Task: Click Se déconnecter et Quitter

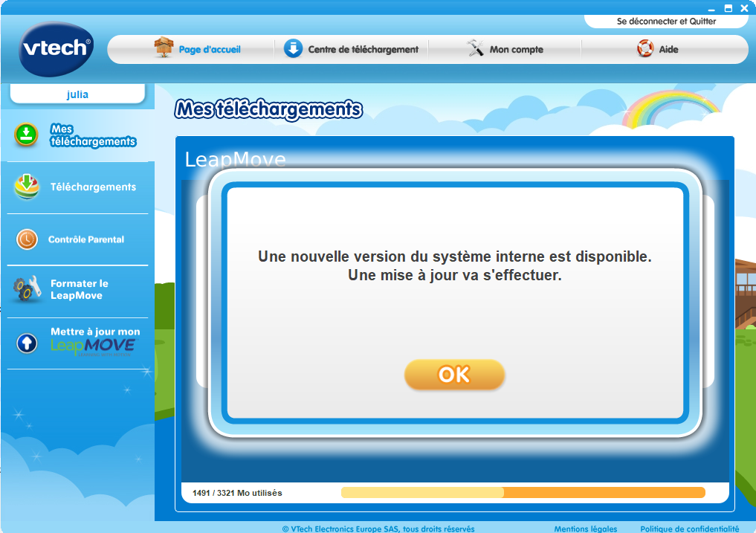Action: click(x=668, y=22)
